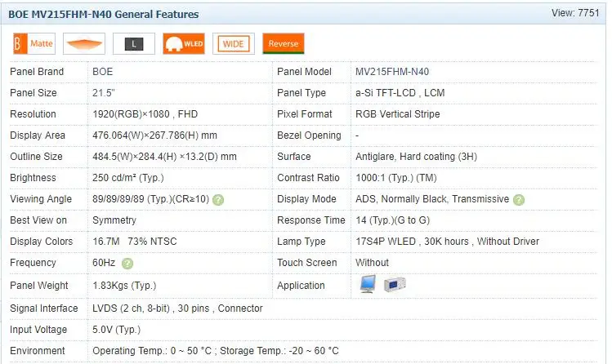Select the Resolution value 1920(RGB)×1080, FHD
Viewport: 612px width, 364px height.
point(145,114)
